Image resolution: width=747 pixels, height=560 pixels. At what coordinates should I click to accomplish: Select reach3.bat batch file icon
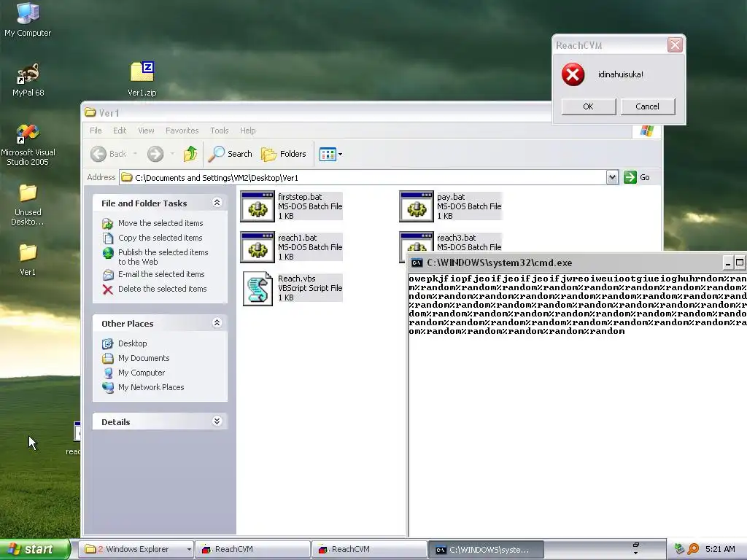[x=417, y=242]
